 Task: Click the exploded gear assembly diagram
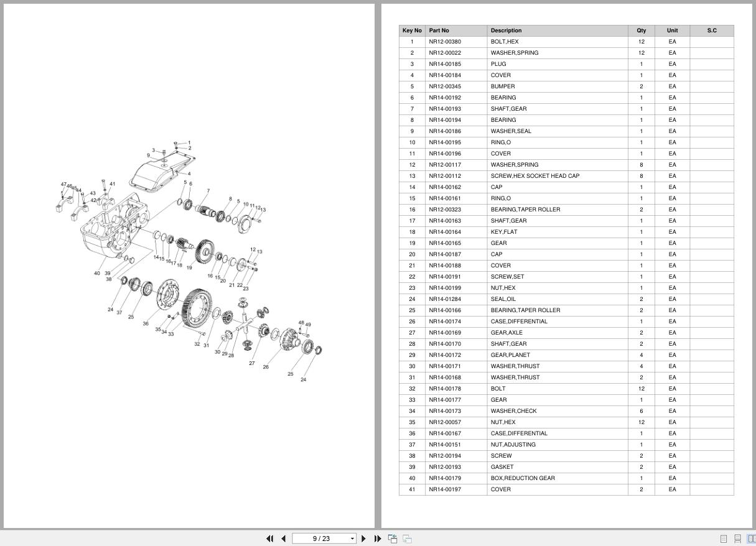coord(190,261)
